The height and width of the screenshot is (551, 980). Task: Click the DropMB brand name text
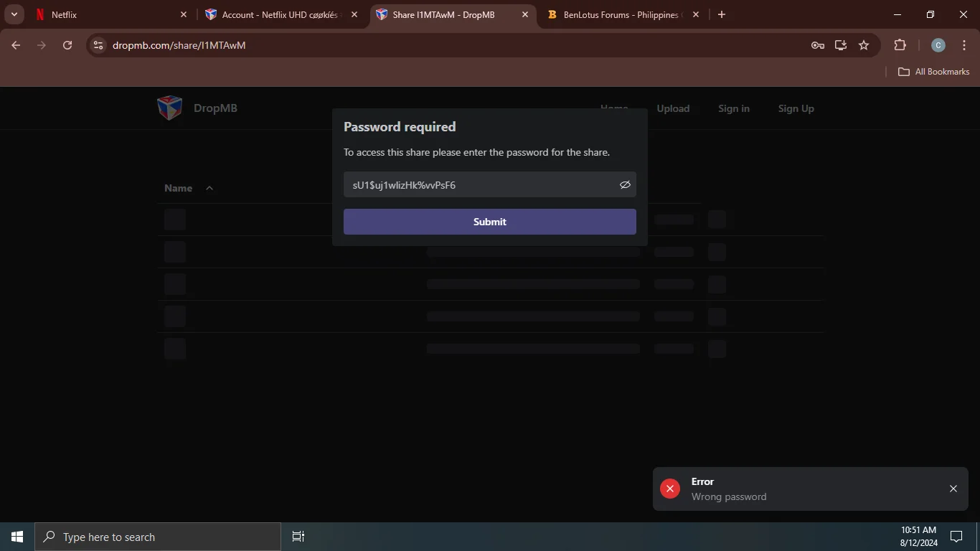pos(215,108)
